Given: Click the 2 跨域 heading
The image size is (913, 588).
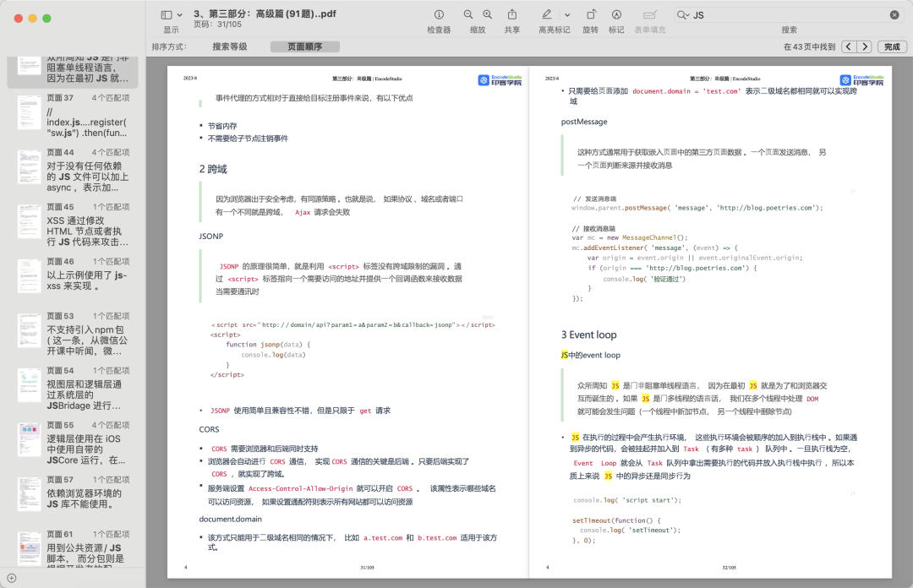Looking at the screenshot, I should click(213, 169).
